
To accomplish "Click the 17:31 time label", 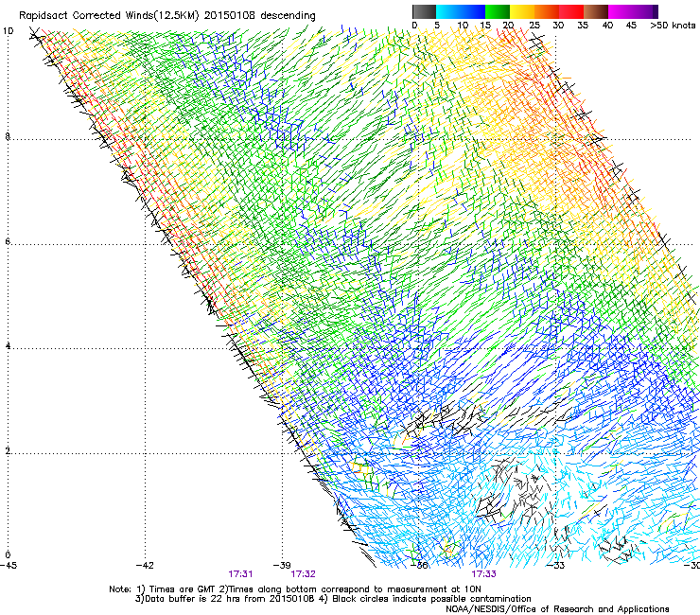I will [240, 574].
